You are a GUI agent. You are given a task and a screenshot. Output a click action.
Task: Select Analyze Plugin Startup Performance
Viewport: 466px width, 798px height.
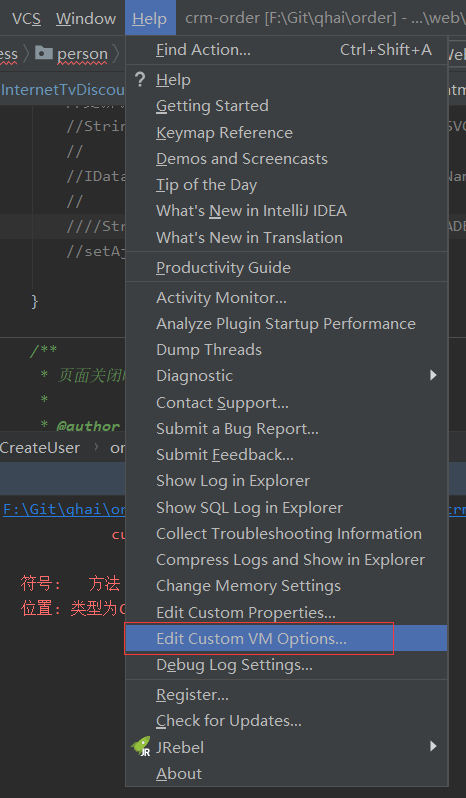286,324
